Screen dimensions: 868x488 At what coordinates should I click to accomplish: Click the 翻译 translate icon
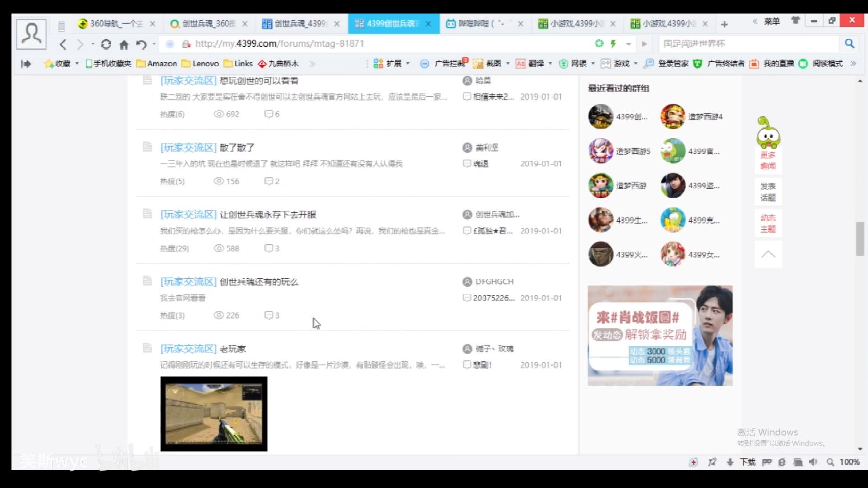(535, 64)
